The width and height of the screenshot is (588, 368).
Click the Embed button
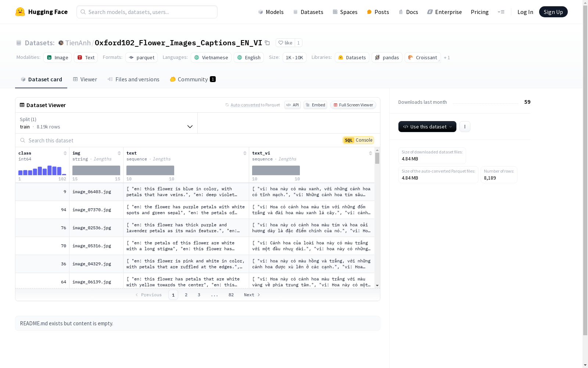pyautogui.click(x=315, y=105)
